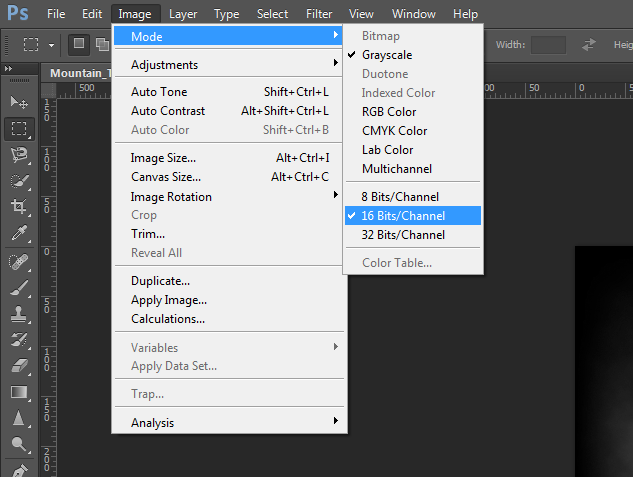The height and width of the screenshot is (477, 633).
Task: Open the Layer menu
Action: [183, 14]
